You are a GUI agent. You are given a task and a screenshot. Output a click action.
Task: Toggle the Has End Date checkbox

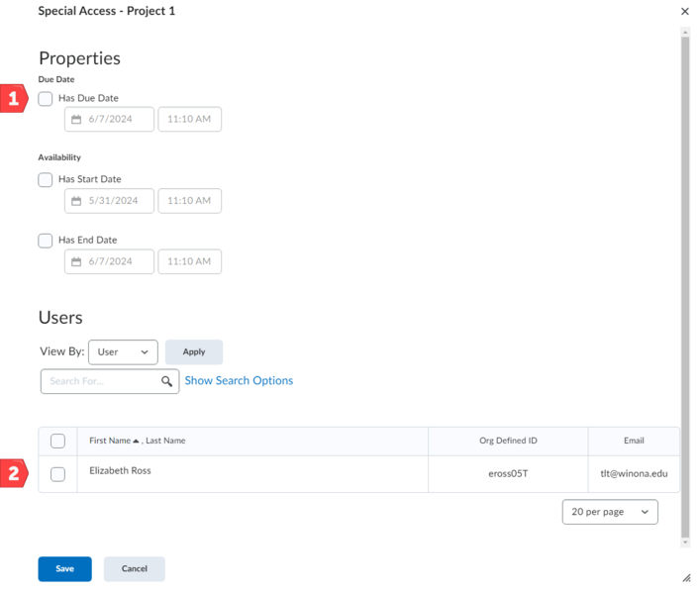tap(46, 241)
